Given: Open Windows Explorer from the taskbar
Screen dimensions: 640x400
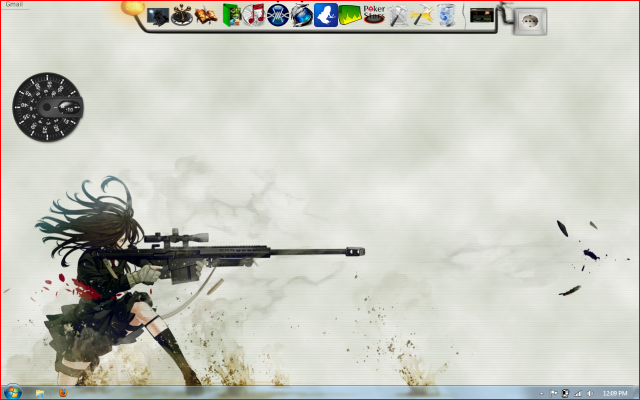Looking at the screenshot, I should [x=40, y=393].
